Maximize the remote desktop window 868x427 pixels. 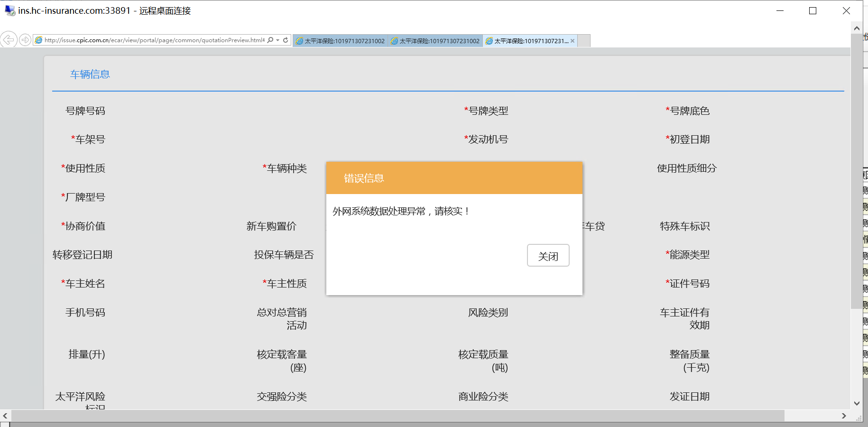(x=813, y=10)
